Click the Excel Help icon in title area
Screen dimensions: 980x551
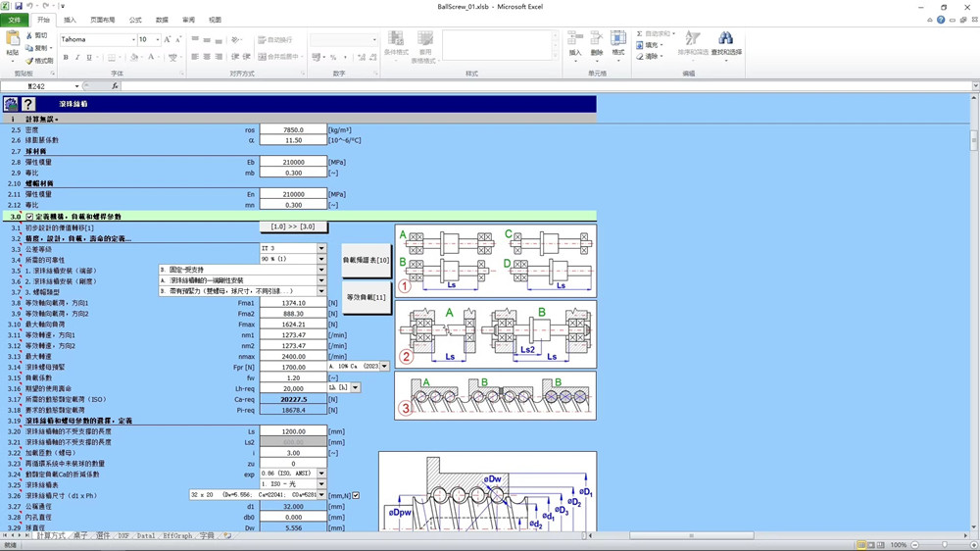[x=941, y=20]
